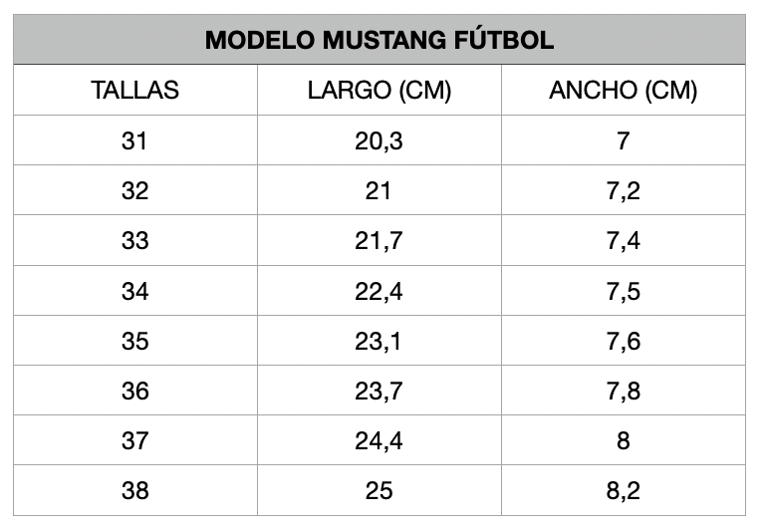This screenshot has width=761, height=532.
Task: Click the 7,4 width cell
Action: point(623,240)
